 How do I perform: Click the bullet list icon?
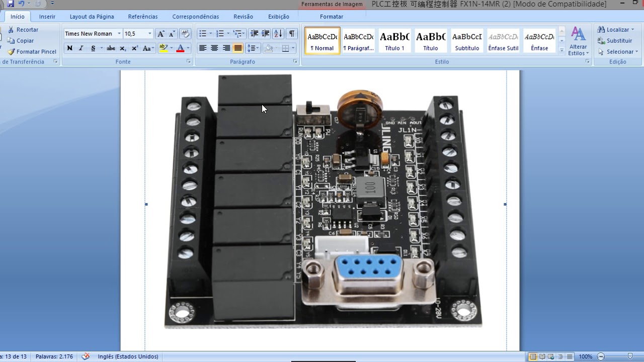pyautogui.click(x=203, y=34)
